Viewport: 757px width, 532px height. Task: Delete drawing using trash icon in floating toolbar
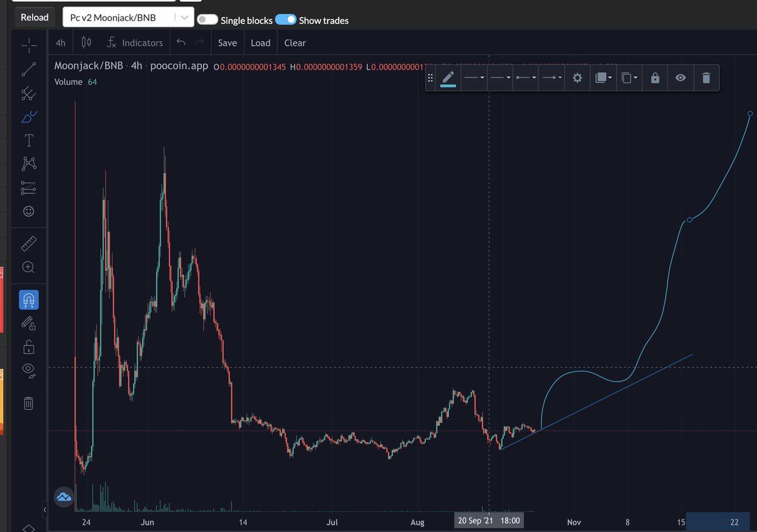click(x=706, y=78)
